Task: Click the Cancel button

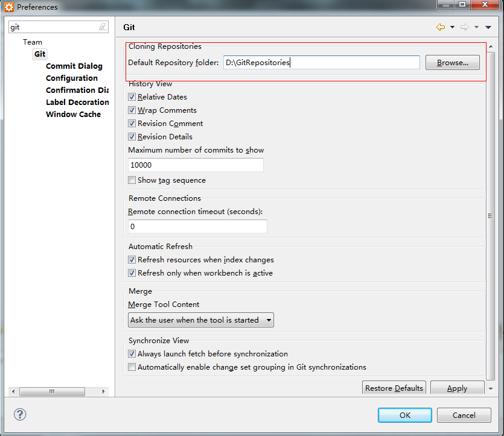Action: click(464, 415)
